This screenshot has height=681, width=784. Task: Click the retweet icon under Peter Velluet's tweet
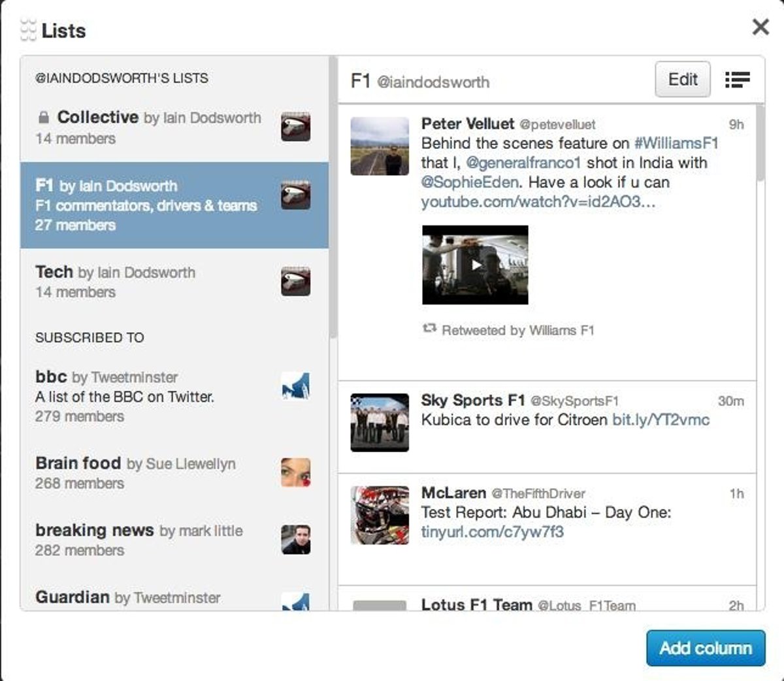[429, 329]
